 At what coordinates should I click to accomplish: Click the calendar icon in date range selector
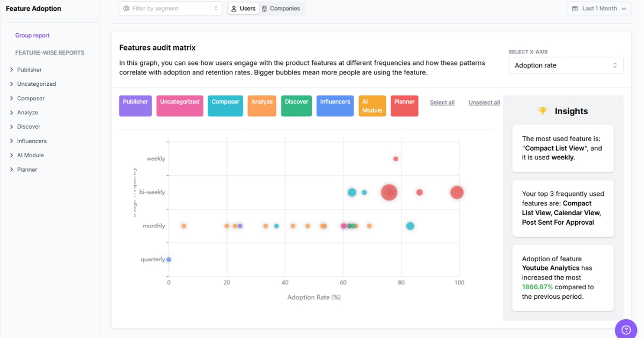576,8
